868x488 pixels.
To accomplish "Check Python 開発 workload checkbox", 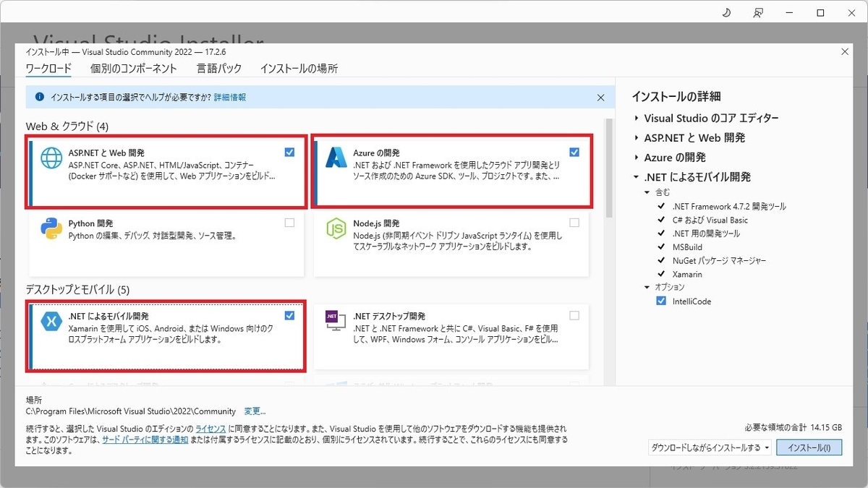I will click(289, 223).
